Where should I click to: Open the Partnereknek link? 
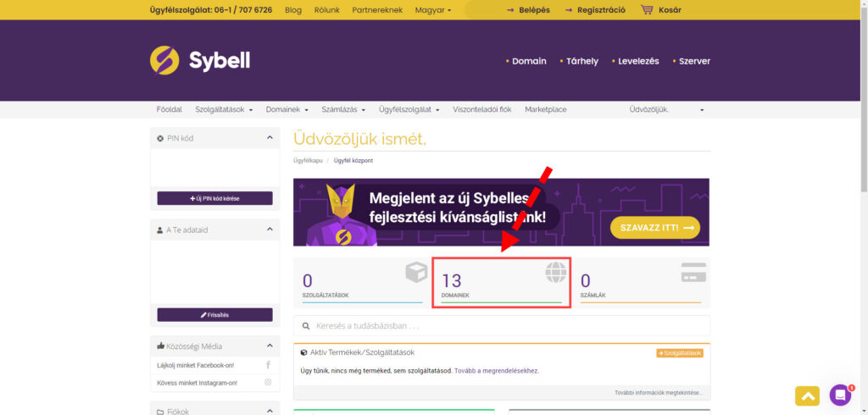(377, 10)
